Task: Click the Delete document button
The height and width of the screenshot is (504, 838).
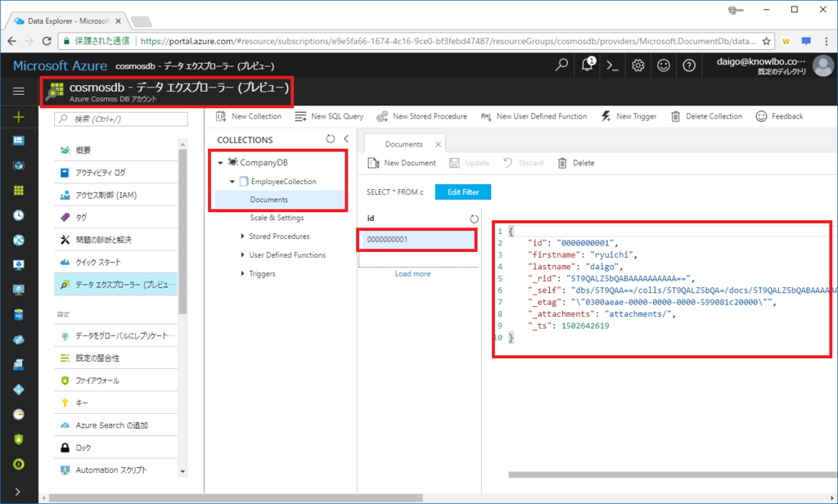Action: [x=576, y=163]
